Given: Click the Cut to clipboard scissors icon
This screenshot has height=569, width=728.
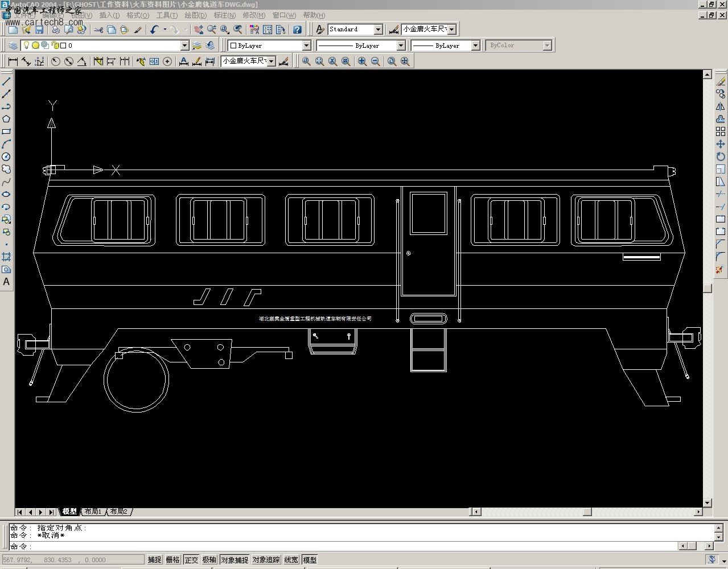Looking at the screenshot, I should click(98, 30).
